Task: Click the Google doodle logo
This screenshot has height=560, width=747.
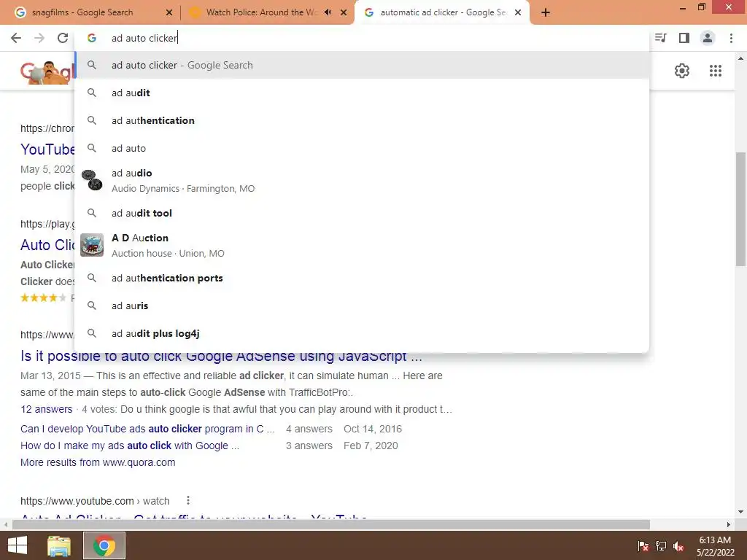Action: click(x=47, y=72)
